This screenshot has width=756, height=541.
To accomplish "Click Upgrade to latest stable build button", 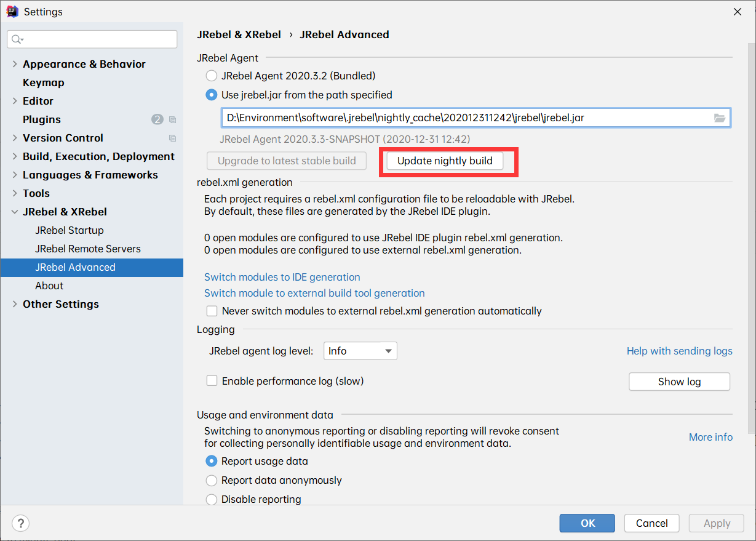I will [x=287, y=161].
